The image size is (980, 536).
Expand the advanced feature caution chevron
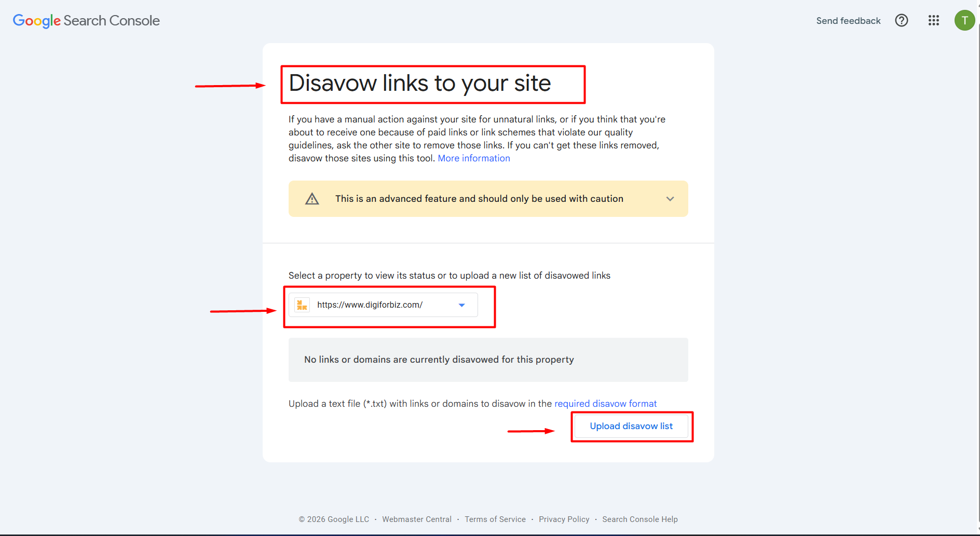click(670, 199)
